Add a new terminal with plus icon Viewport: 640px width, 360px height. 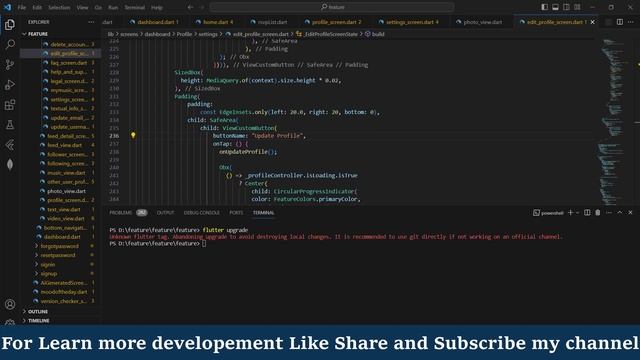pyautogui.click(x=571, y=213)
